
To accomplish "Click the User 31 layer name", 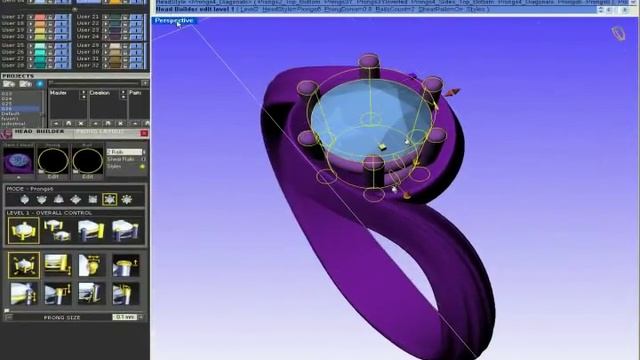I will click(x=88, y=59).
